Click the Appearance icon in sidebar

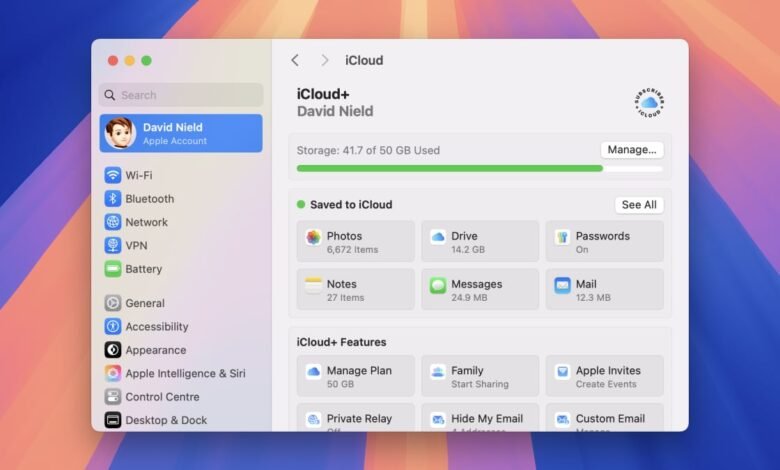click(112, 350)
